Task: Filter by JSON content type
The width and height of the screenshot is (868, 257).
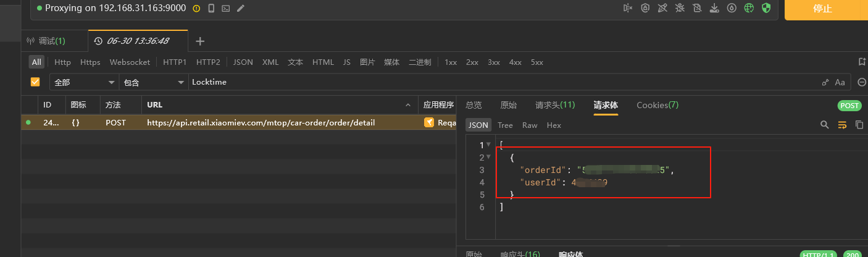Action: coord(243,62)
